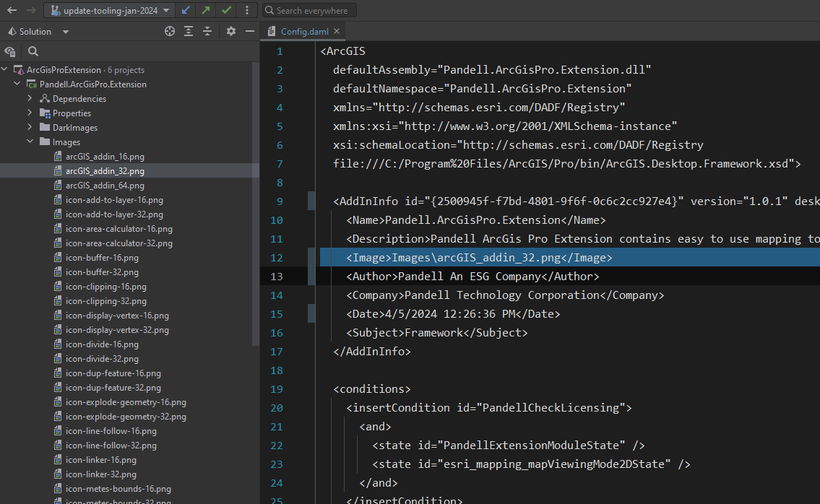Click the locate file crosshair icon
The image size is (820, 504).
pos(170,31)
